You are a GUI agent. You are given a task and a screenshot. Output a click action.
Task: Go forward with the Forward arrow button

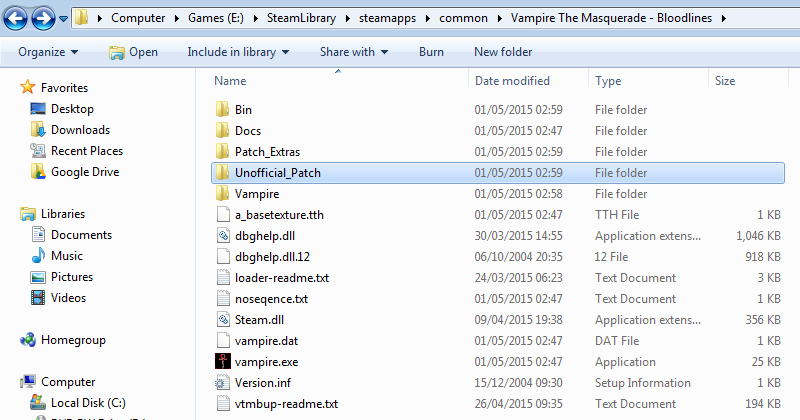(43, 19)
